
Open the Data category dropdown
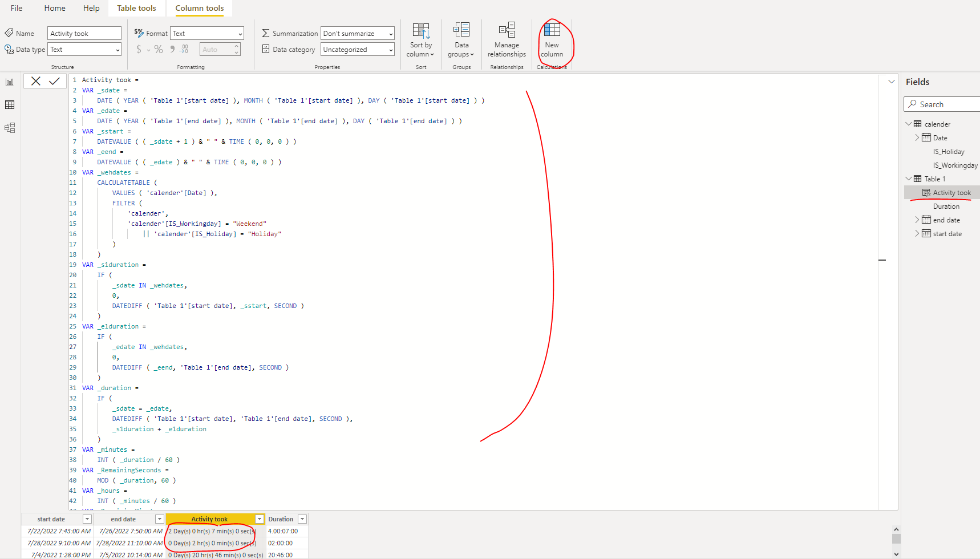(358, 50)
